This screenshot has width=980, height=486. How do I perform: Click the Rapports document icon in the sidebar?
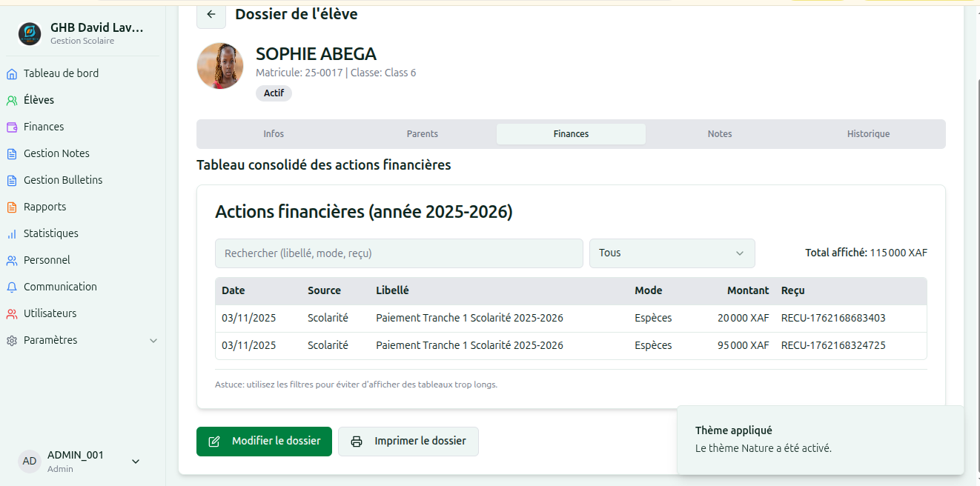pyautogui.click(x=11, y=207)
